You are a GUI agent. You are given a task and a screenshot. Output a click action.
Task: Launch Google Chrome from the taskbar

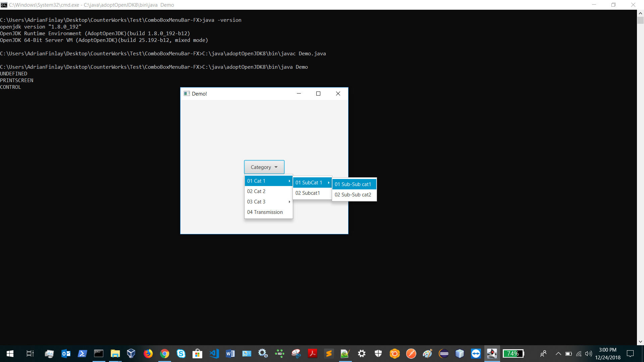tap(164, 354)
